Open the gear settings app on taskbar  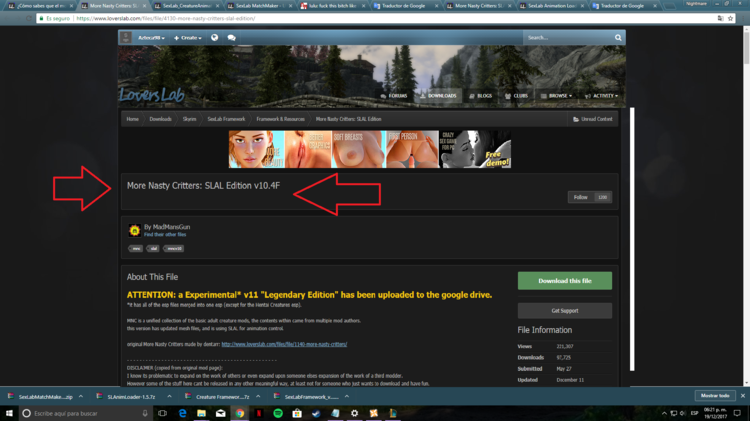coord(354,413)
